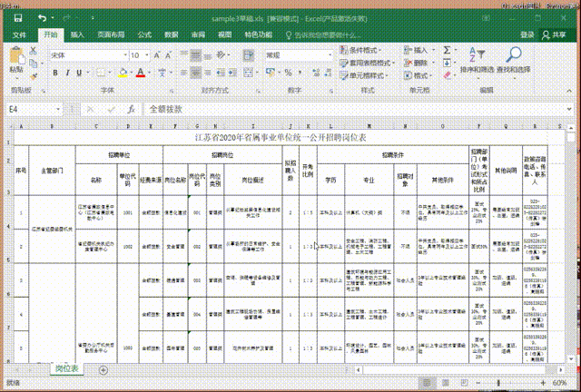This screenshot has width=581, height=392.
Task: Switch to the Formulas tab
Action: pos(144,34)
